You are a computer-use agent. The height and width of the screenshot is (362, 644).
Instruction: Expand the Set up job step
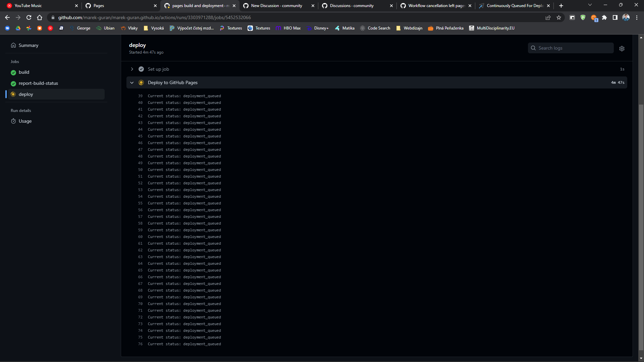(x=132, y=69)
